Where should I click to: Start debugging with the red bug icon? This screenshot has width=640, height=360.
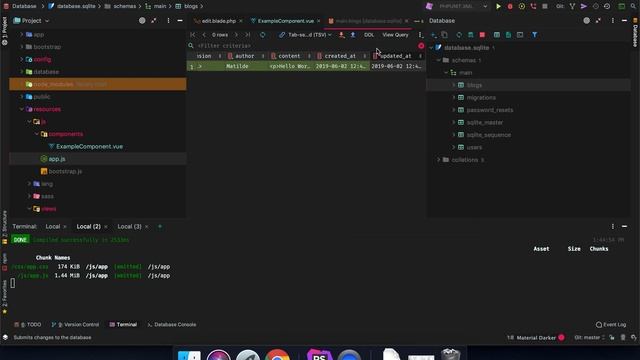510,7
